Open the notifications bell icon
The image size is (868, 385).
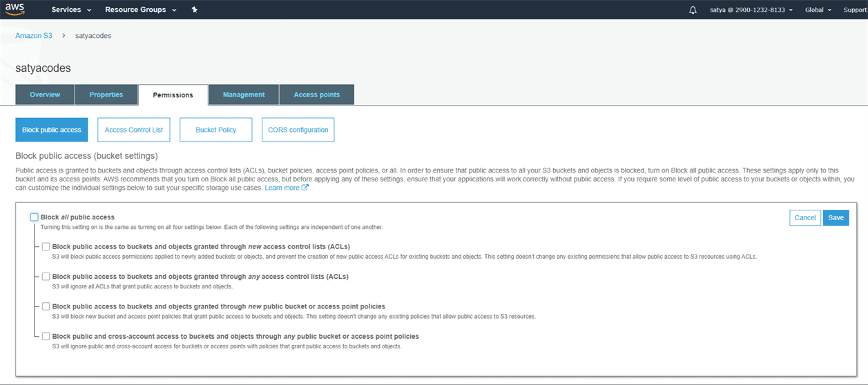coord(693,10)
